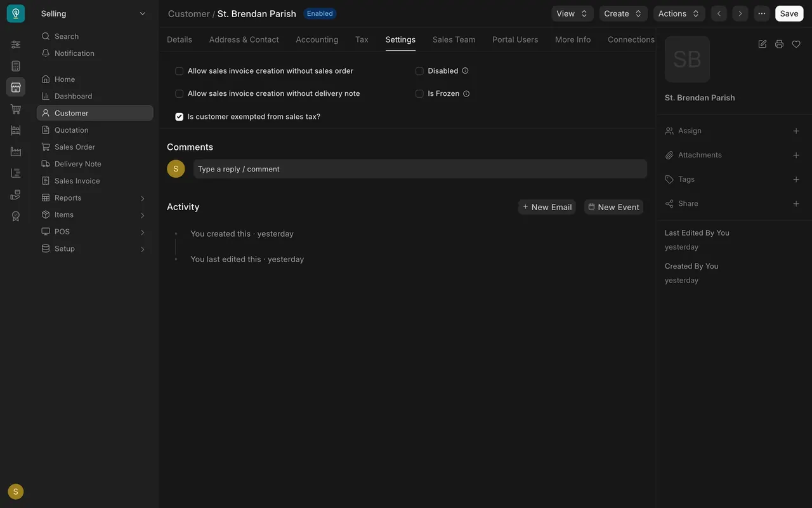Open the Actions dropdown
This screenshot has height=508, width=812.
click(679, 13)
